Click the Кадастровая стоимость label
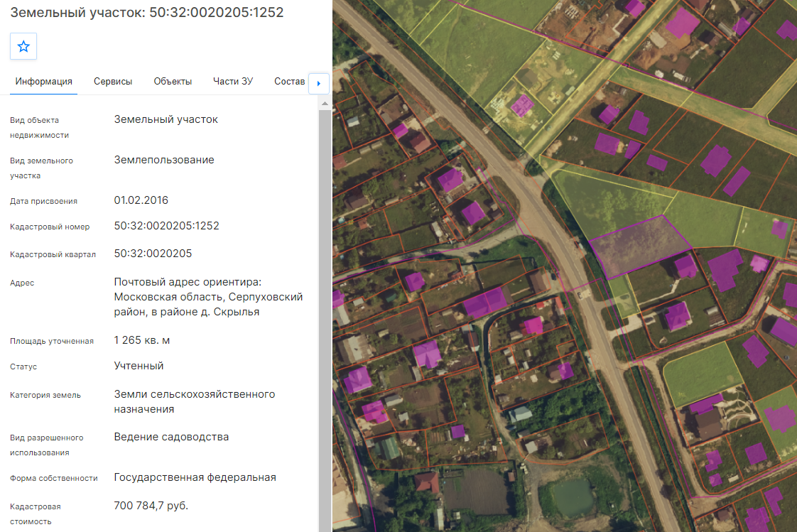The height and width of the screenshot is (532, 797). pos(35,514)
